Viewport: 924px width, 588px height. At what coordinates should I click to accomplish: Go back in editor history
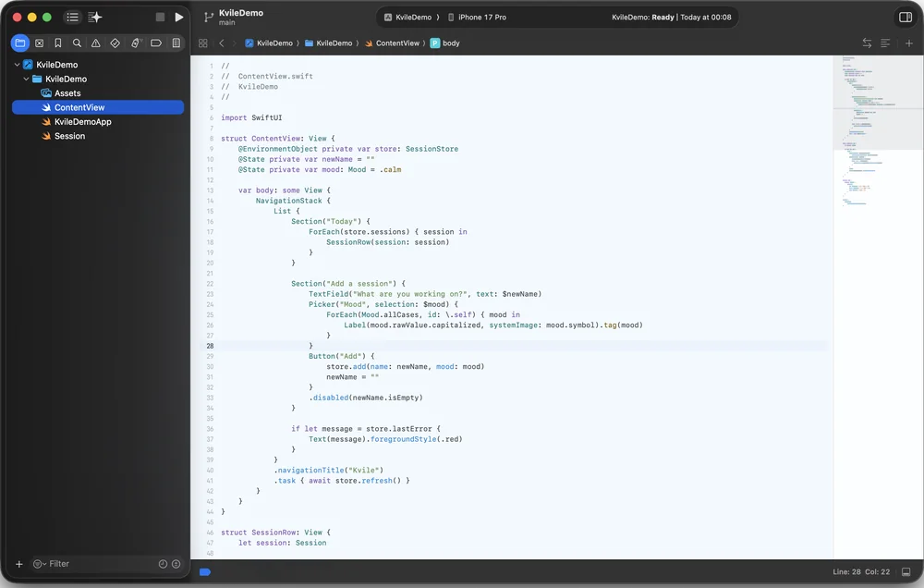pyautogui.click(x=222, y=43)
